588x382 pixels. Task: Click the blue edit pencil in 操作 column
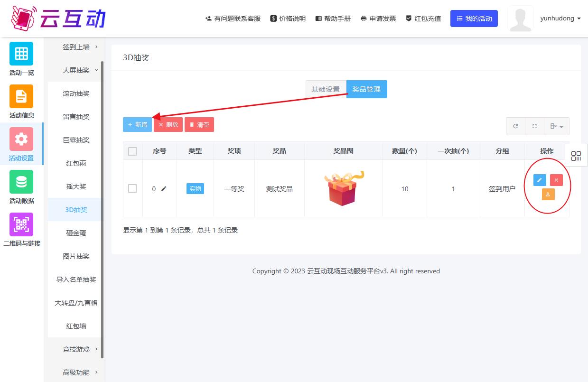540,180
